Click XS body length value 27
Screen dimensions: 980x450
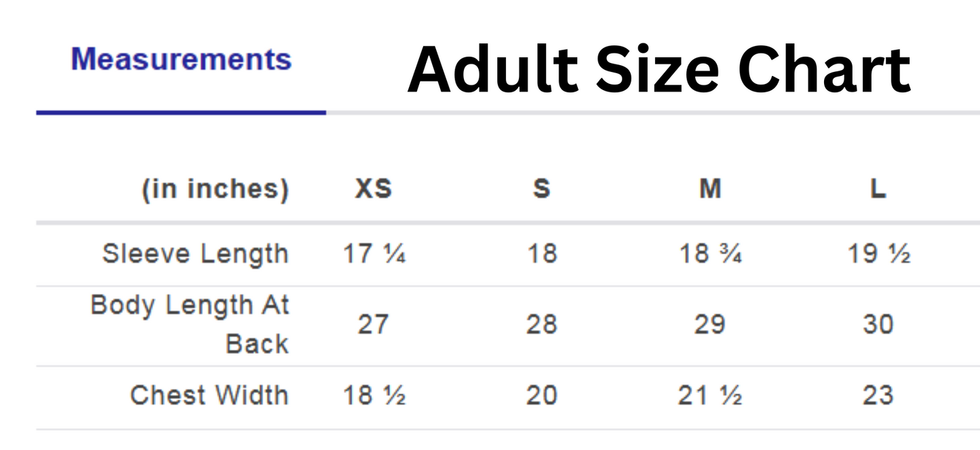click(373, 325)
